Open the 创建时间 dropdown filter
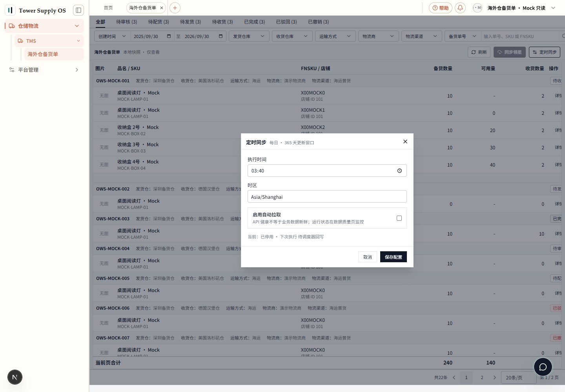The image size is (565, 392). (x=112, y=36)
